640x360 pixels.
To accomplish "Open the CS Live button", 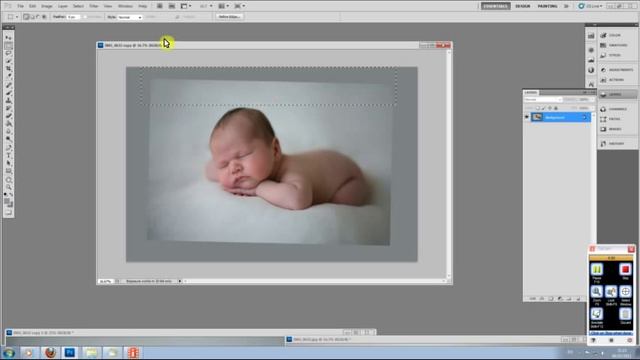I will (590, 6).
